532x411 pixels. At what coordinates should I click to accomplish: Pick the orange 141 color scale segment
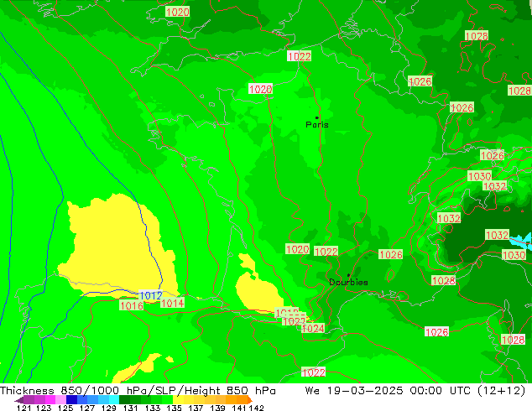[x=239, y=400]
